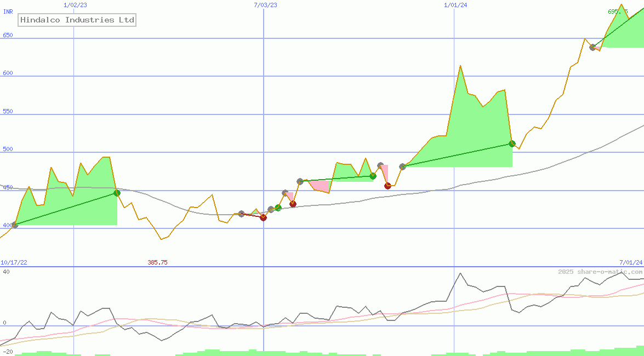Select the 1/01/24 date label
644x356 pixels.
coord(455,5)
